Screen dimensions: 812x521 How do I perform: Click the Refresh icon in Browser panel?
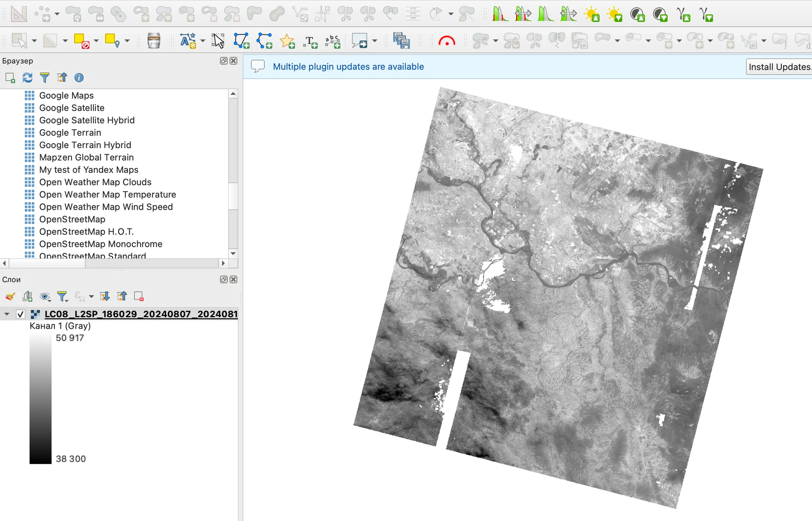(27, 78)
